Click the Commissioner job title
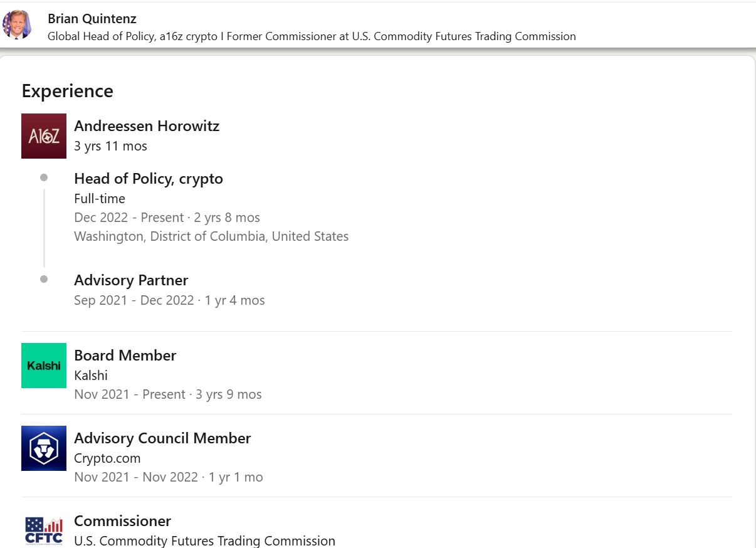The image size is (756, 548). [x=122, y=521]
